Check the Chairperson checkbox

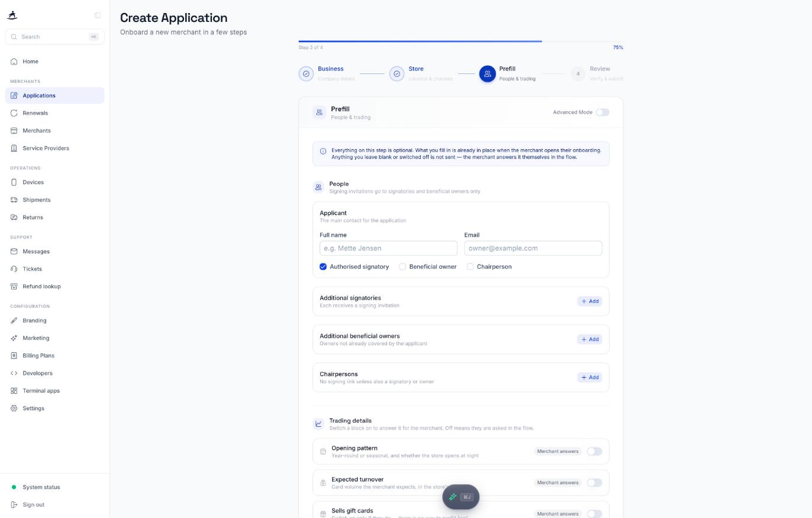[471, 267]
